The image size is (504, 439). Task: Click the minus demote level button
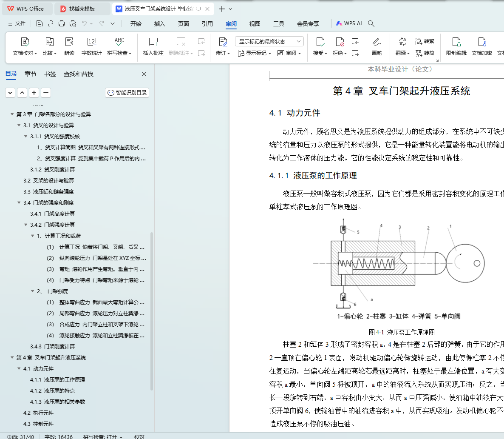click(46, 93)
